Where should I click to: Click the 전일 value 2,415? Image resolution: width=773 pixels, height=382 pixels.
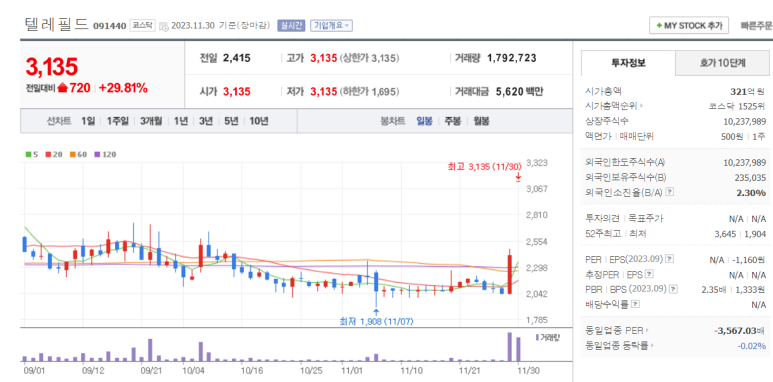pos(237,58)
